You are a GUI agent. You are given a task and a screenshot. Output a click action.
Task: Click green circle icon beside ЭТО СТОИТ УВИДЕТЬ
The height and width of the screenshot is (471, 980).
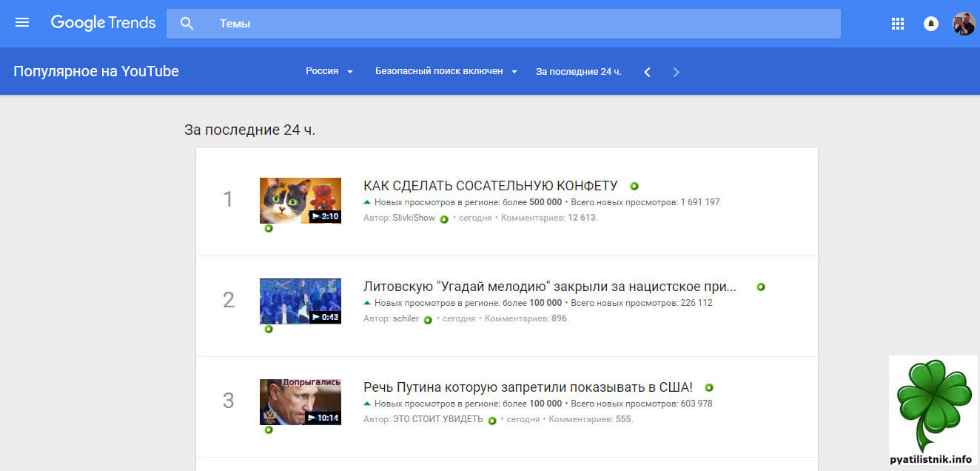pyautogui.click(x=492, y=421)
